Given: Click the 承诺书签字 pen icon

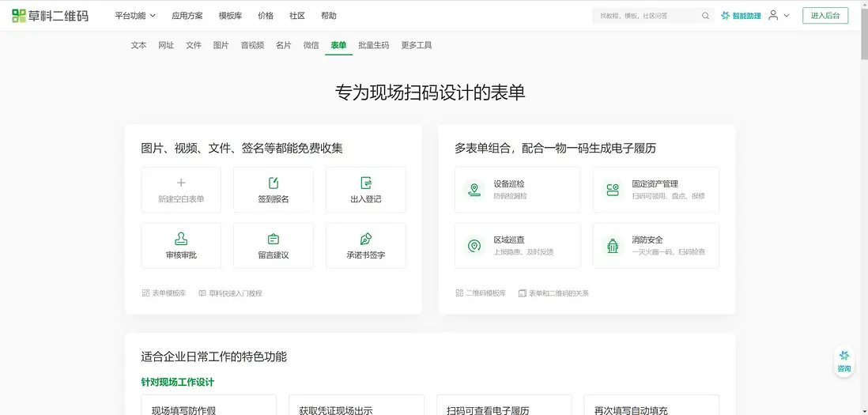Looking at the screenshot, I should [x=366, y=239].
